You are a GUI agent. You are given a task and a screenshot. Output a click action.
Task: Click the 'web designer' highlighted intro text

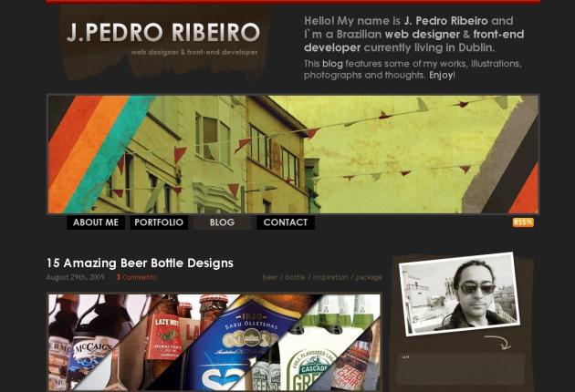pos(422,35)
